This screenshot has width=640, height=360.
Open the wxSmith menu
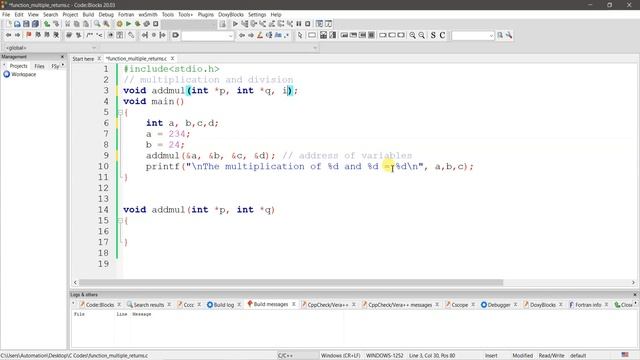(x=148, y=14)
